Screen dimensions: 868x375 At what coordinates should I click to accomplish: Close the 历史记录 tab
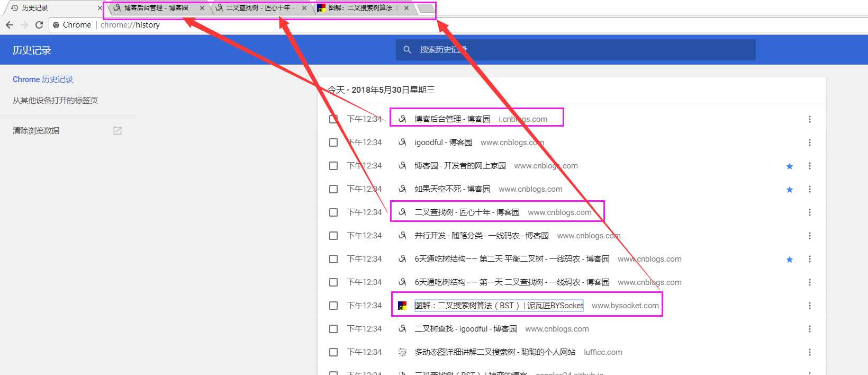coord(100,8)
